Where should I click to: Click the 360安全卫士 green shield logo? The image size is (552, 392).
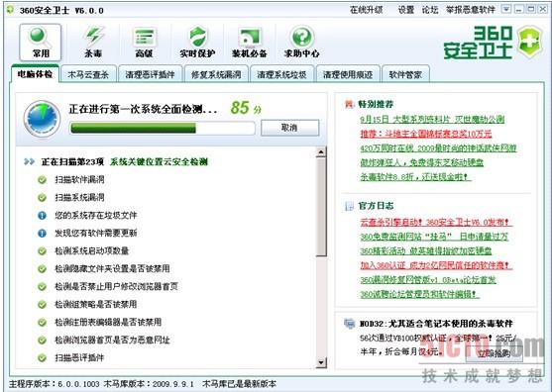(530, 42)
